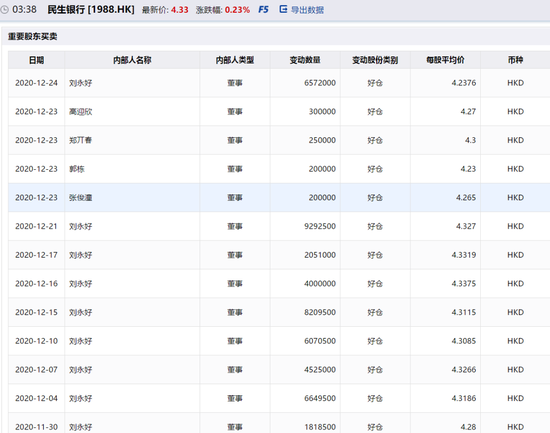
Task: Click the F5 refresh icon
Action: click(x=263, y=9)
